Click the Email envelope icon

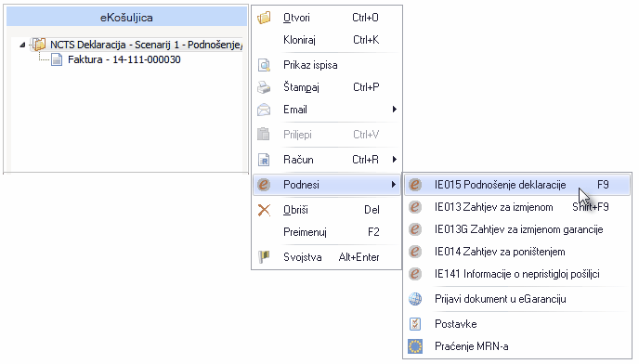click(264, 110)
